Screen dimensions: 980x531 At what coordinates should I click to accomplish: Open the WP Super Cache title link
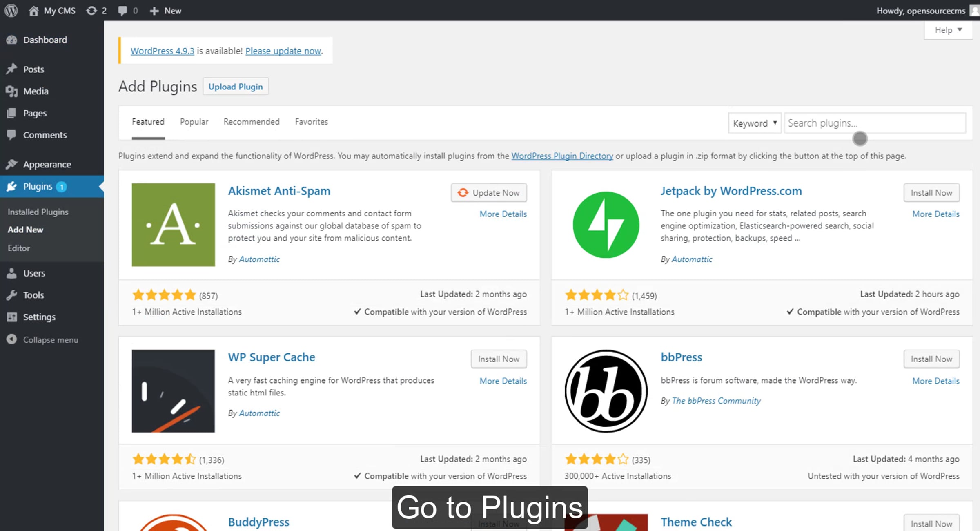pyautogui.click(x=272, y=357)
